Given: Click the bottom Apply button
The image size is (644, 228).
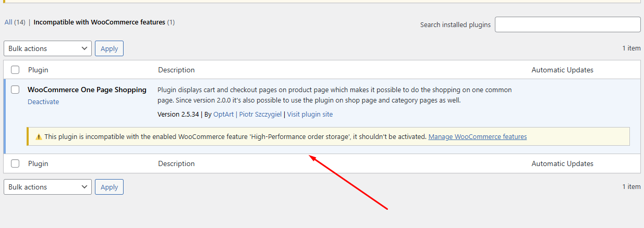Looking at the screenshot, I should click(x=109, y=187).
